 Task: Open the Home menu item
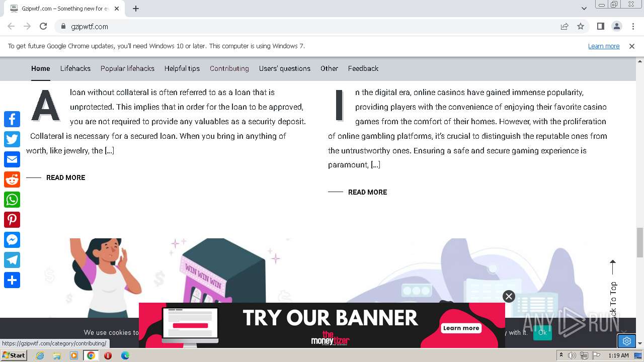point(41,68)
